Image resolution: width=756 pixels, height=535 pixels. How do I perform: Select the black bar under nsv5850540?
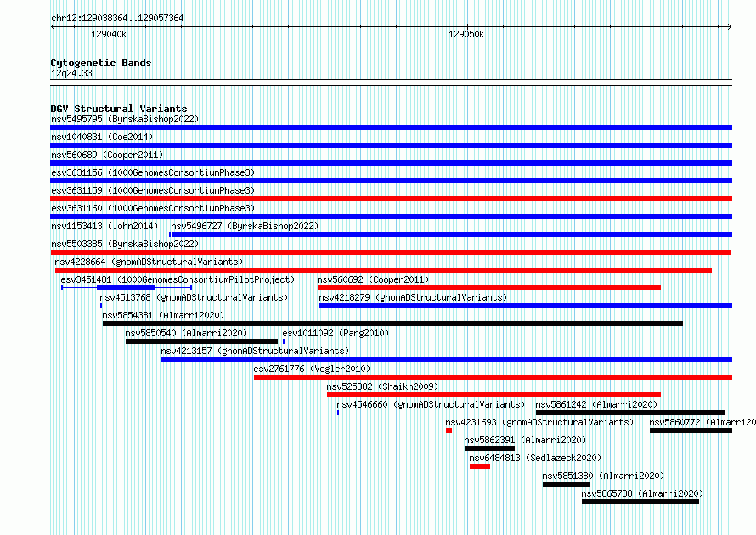[201, 341]
